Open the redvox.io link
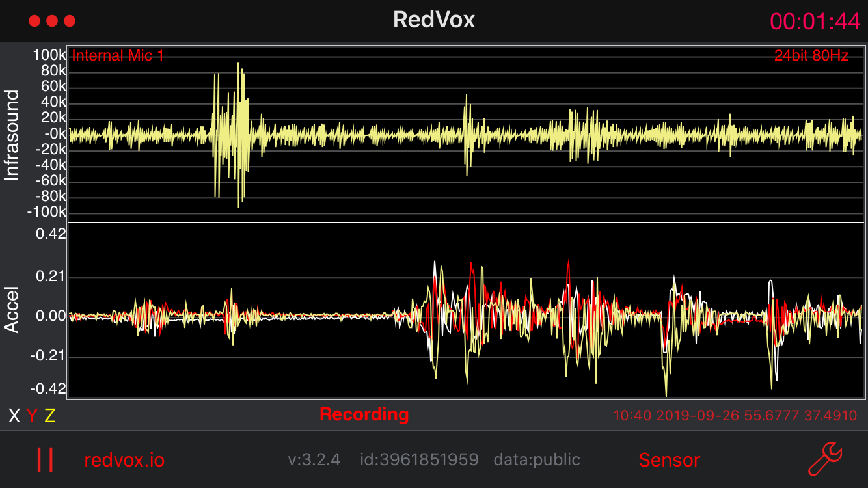Viewport: 868px width, 488px height. pyautogui.click(x=124, y=460)
